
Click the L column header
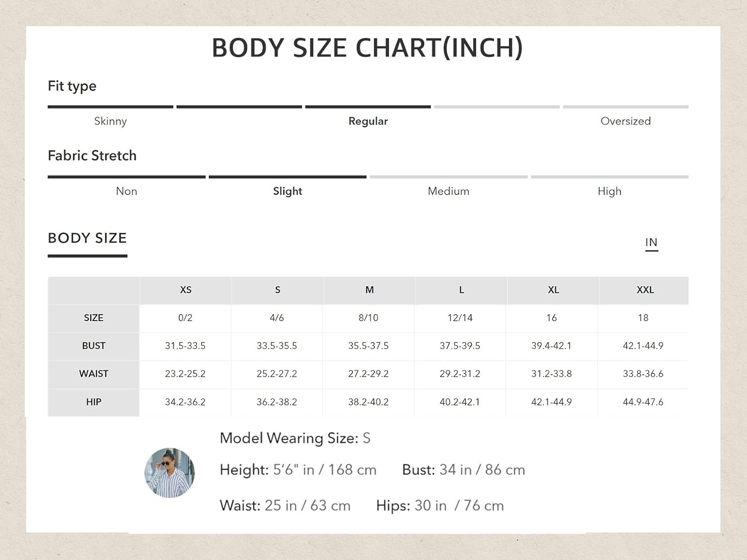coord(461,290)
